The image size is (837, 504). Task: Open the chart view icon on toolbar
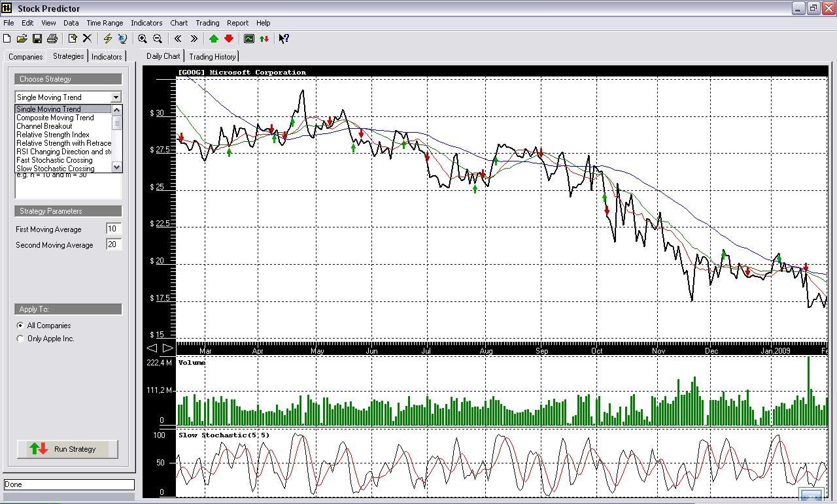249,39
